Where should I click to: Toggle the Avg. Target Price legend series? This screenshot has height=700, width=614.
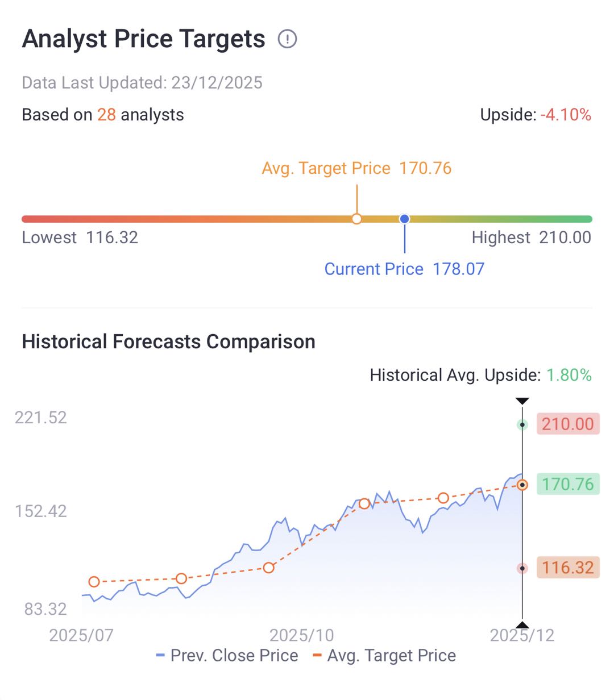click(385, 656)
